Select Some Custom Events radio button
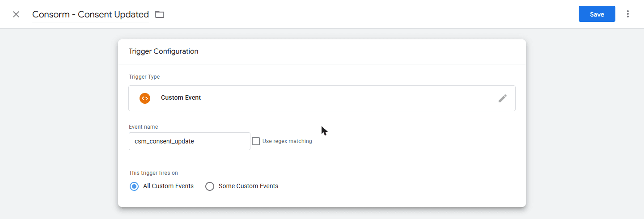 point(210,186)
